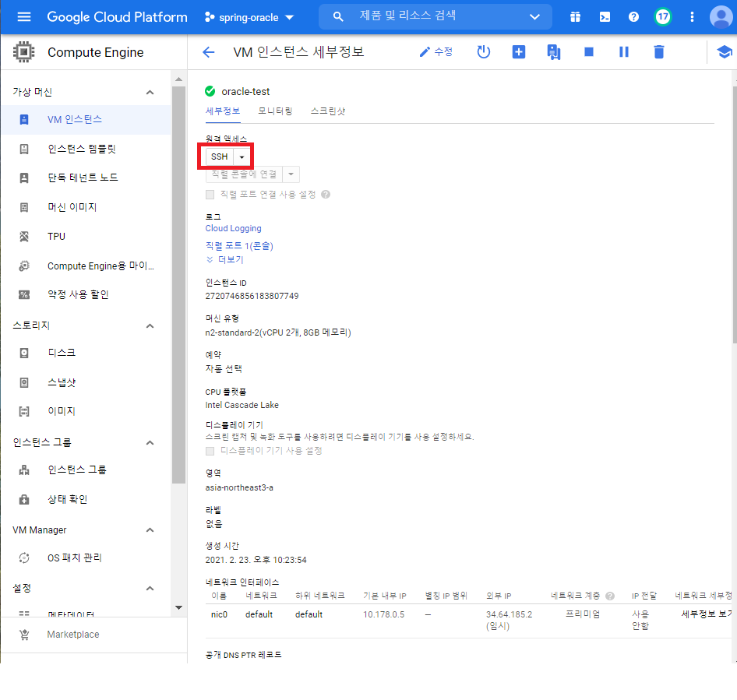Click the 10.178.0.5 internal IP cell
Screen dimensions: 737x700
pyautogui.click(x=383, y=614)
